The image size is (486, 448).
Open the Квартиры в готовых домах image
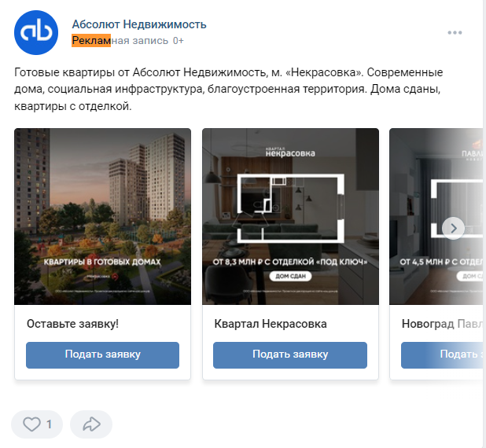[102, 217]
